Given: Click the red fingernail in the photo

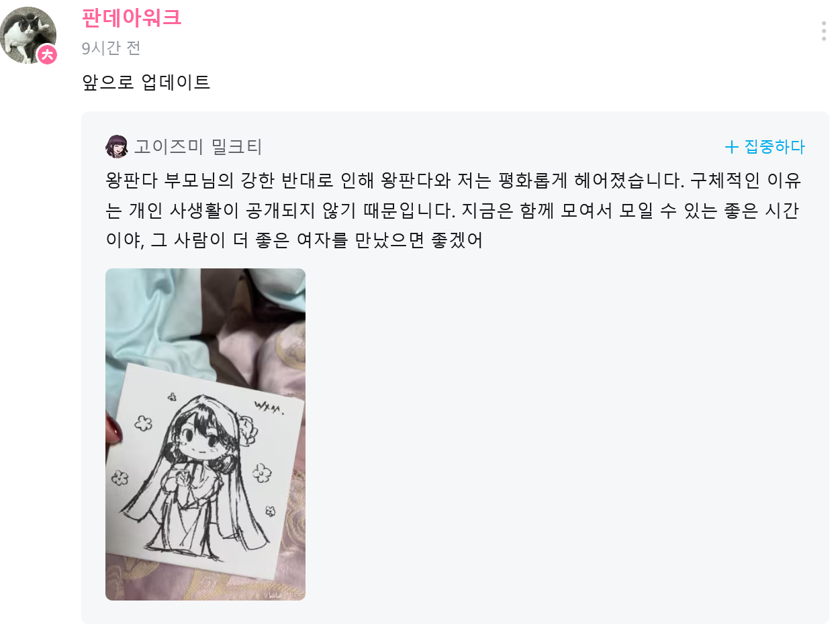Looking at the screenshot, I should (115, 428).
